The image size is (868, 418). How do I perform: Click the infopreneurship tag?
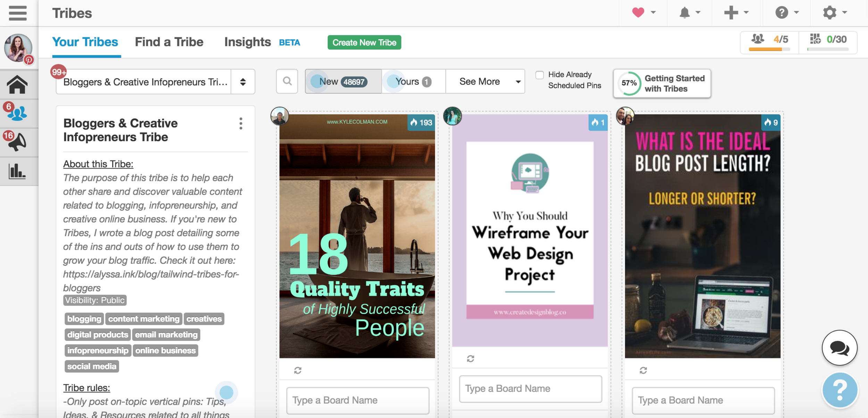pos(98,350)
